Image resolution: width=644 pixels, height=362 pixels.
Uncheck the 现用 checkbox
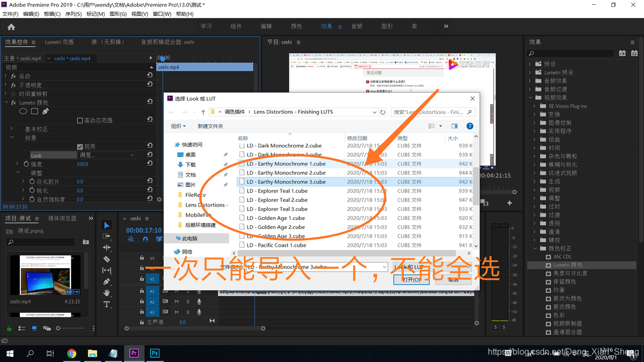pyautogui.click(x=80, y=146)
